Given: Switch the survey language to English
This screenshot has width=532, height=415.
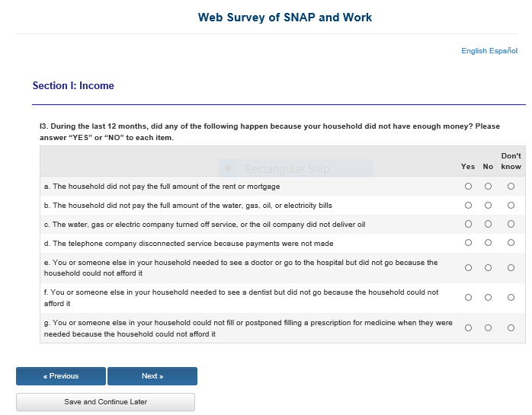Looking at the screenshot, I should click(474, 51).
